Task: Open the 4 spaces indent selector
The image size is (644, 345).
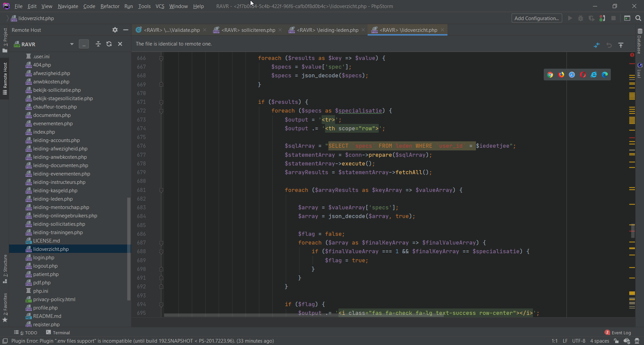Action: 599,341
